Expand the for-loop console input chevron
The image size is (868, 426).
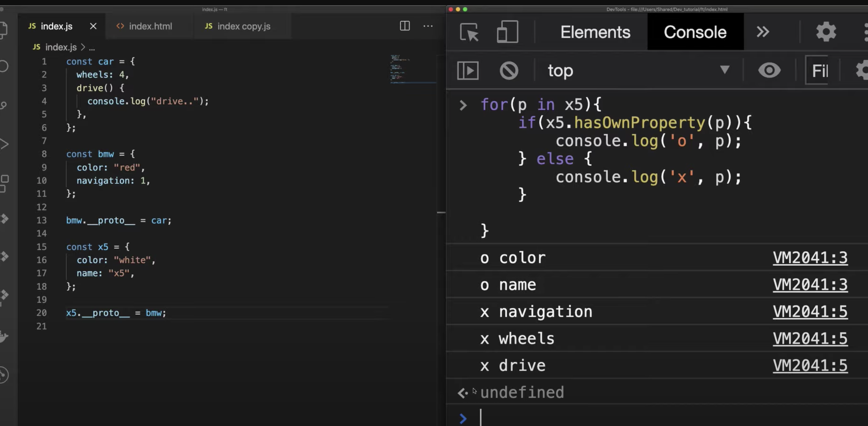463,105
